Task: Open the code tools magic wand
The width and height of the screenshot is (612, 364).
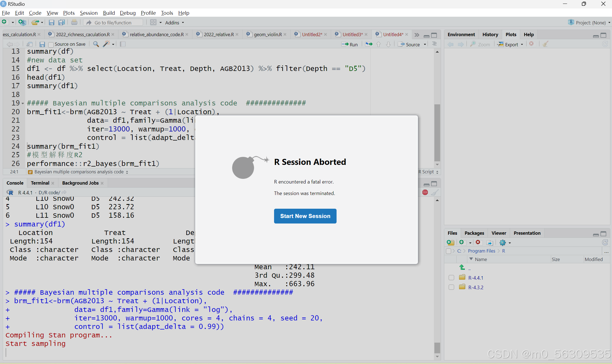Action: (107, 44)
